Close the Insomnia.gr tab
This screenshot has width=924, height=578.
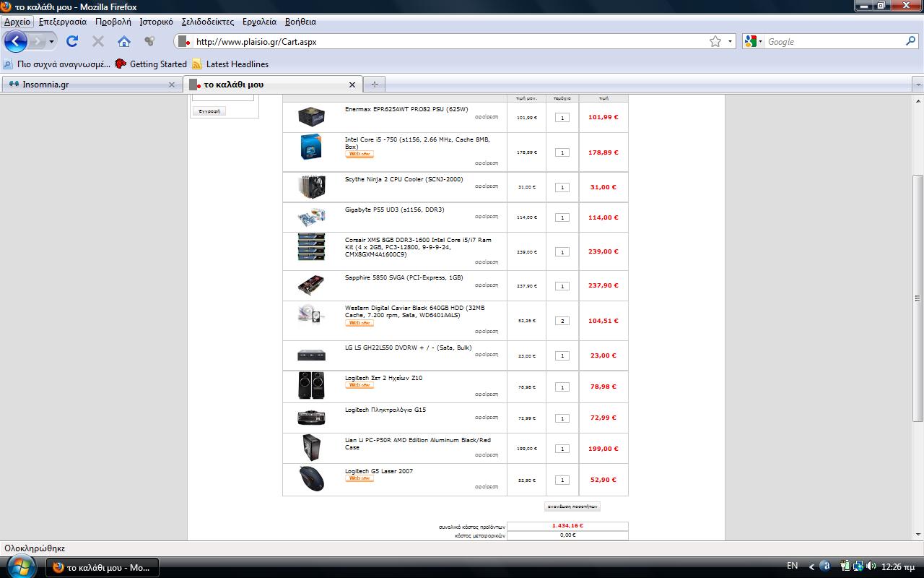click(171, 85)
